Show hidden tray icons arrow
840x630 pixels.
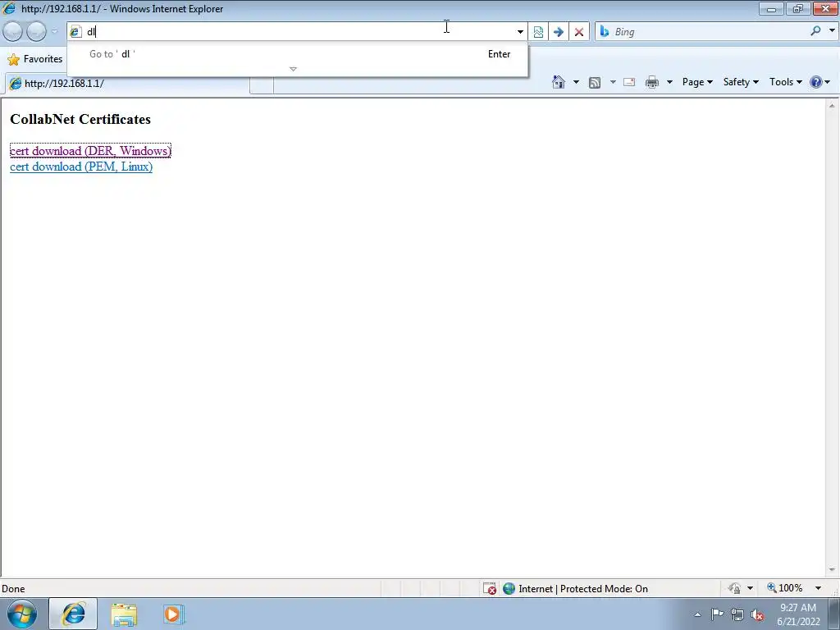(x=697, y=614)
